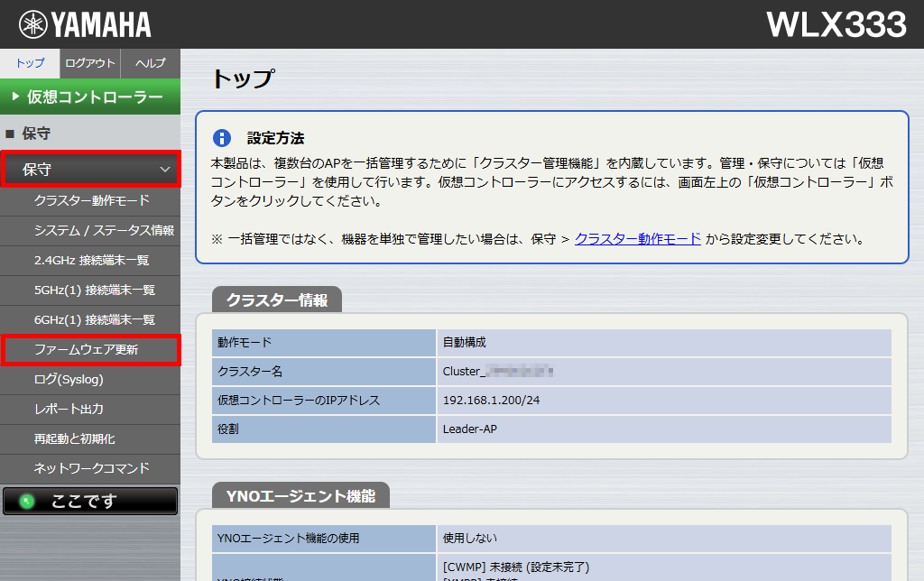Open ネットワークコマンド menu item
The width and height of the screenshot is (924, 581).
[90, 468]
